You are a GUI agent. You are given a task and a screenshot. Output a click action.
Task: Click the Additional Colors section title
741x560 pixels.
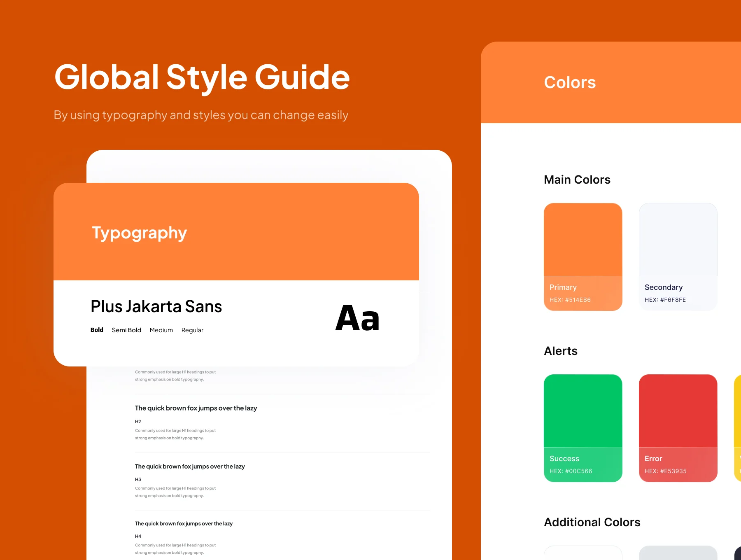(x=592, y=522)
